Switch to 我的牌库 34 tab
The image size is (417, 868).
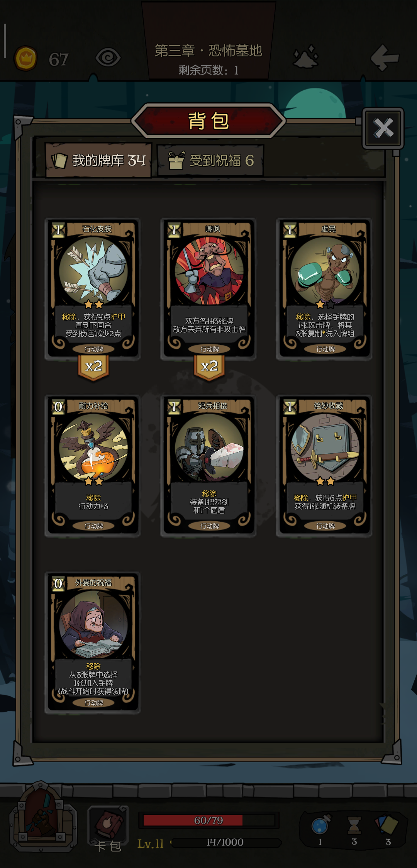[x=98, y=160]
